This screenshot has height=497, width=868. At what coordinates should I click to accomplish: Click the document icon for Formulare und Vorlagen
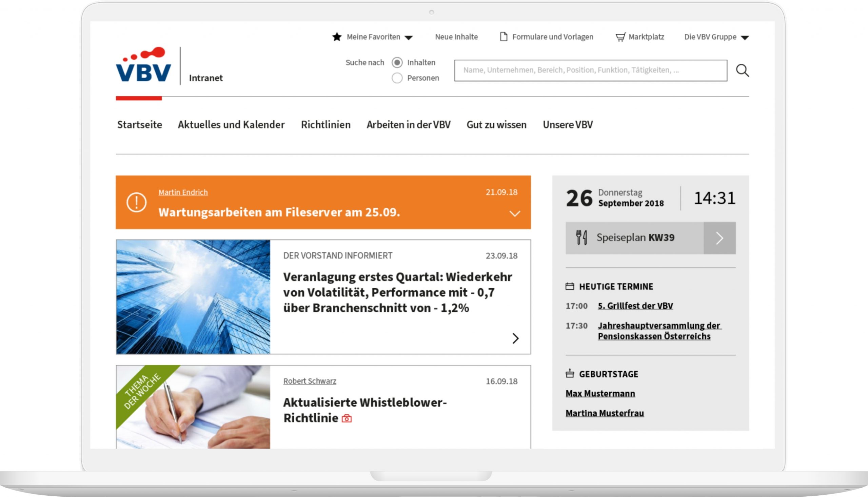tap(504, 37)
